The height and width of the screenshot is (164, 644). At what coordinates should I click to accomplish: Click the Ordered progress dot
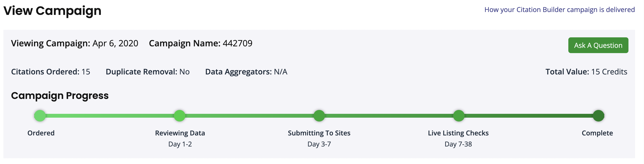[x=40, y=116]
